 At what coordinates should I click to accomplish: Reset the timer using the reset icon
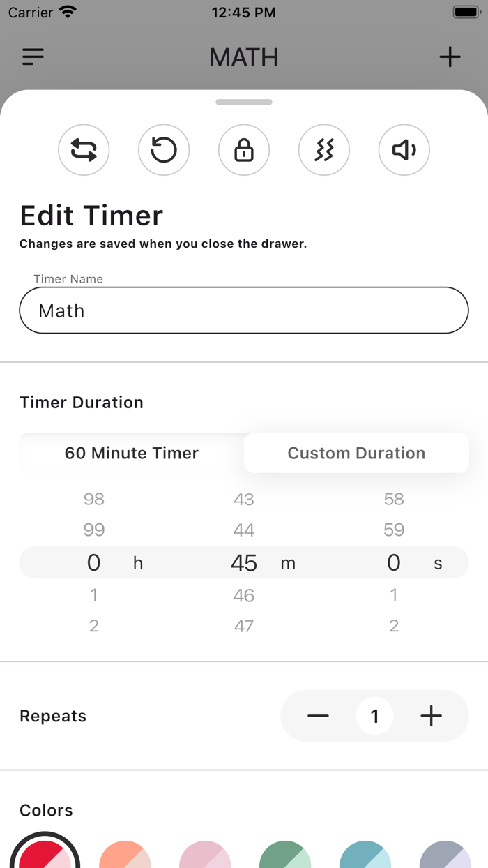(164, 150)
